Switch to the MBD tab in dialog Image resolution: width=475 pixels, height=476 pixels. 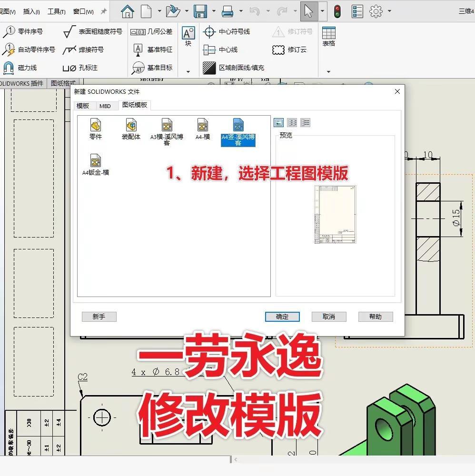(x=105, y=106)
